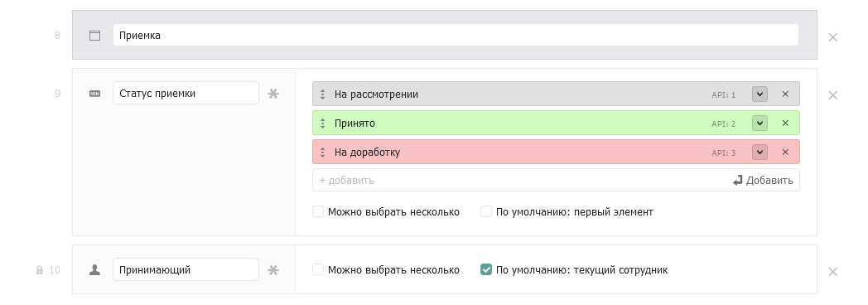Click the API: 1 label
The height and width of the screenshot is (305, 868).
click(724, 95)
